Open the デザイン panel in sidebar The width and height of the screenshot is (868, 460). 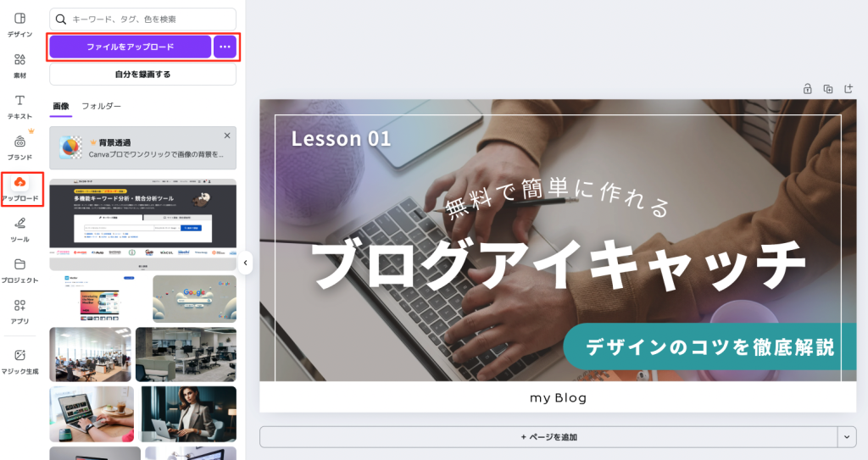point(20,25)
